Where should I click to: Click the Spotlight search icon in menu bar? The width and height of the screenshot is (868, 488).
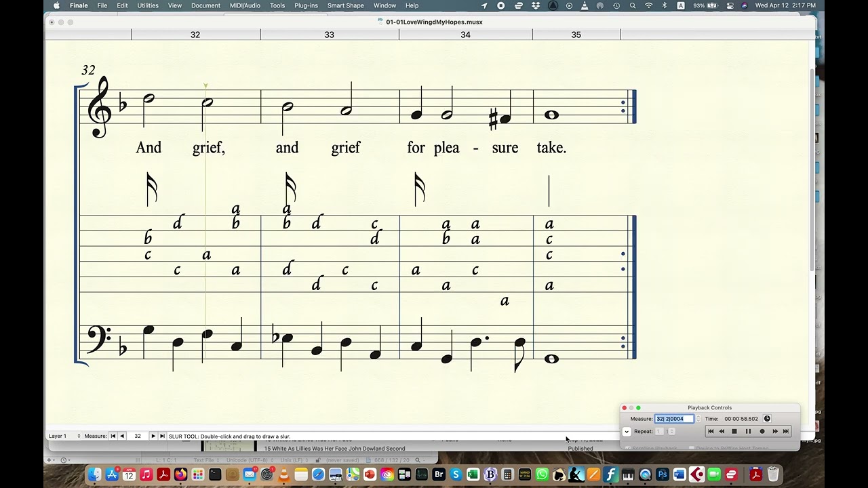click(x=633, y=5)
